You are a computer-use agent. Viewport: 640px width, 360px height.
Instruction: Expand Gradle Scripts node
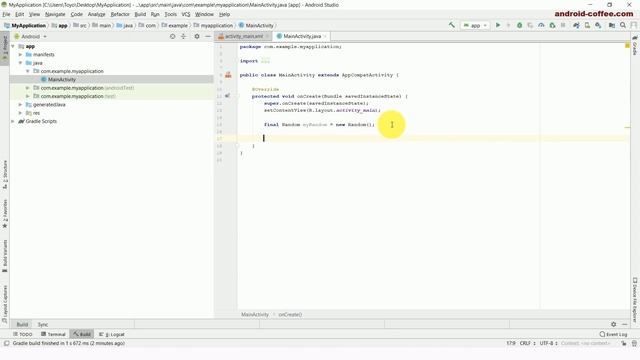[x=13, y=121]
